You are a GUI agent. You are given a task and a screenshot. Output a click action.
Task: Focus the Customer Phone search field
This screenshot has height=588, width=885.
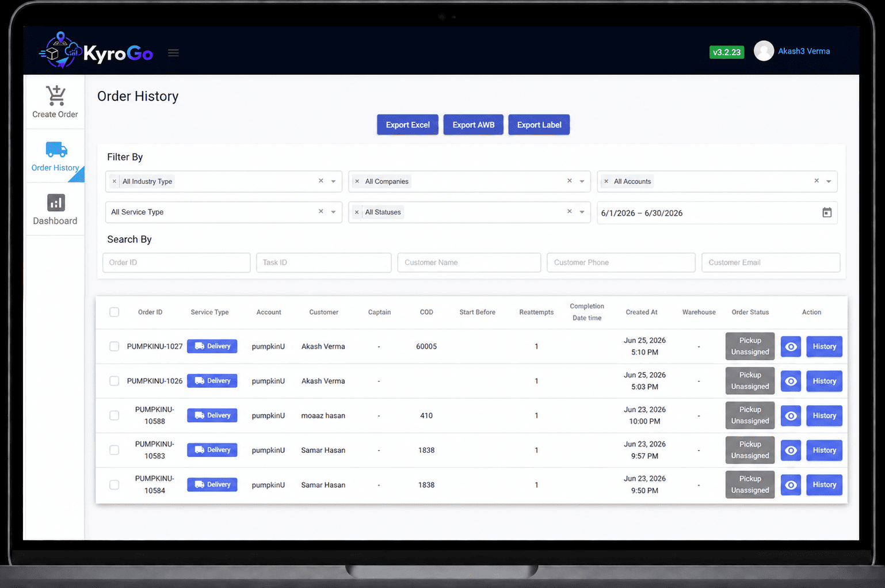click(621, 262)
